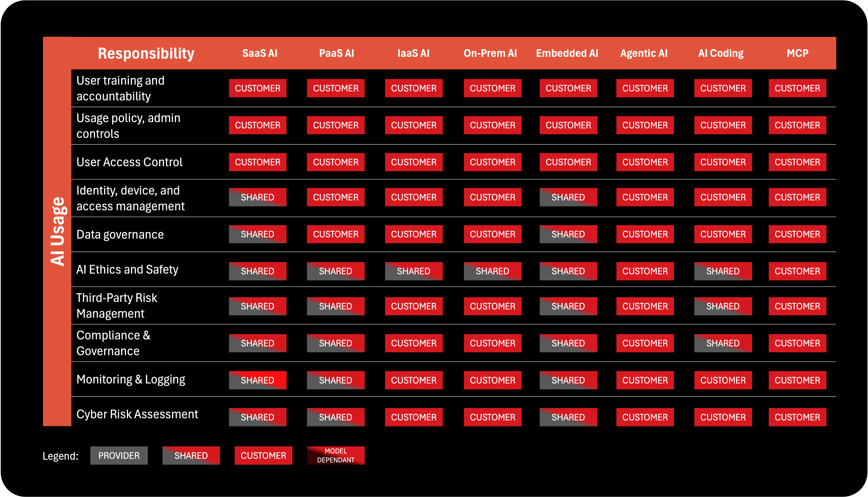Image resolution: width=868 pixels, height=497 pixels.
Task: Click the SaaS AI column header
Action: [x=259, y=53]
